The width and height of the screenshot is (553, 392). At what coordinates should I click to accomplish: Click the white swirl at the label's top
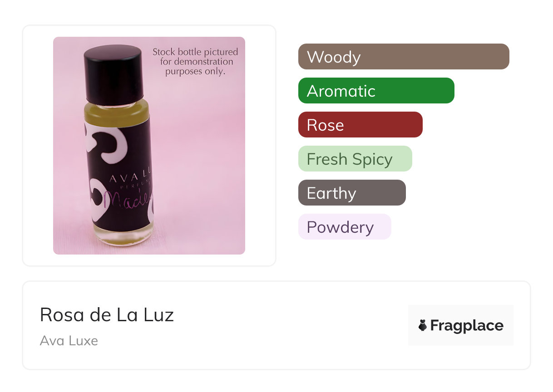click(106, 144)
